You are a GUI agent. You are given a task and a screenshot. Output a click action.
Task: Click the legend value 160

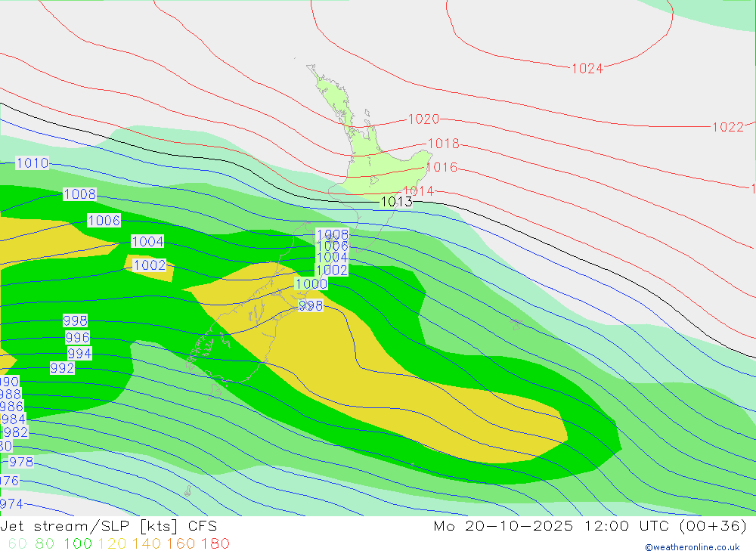point(181,544)
